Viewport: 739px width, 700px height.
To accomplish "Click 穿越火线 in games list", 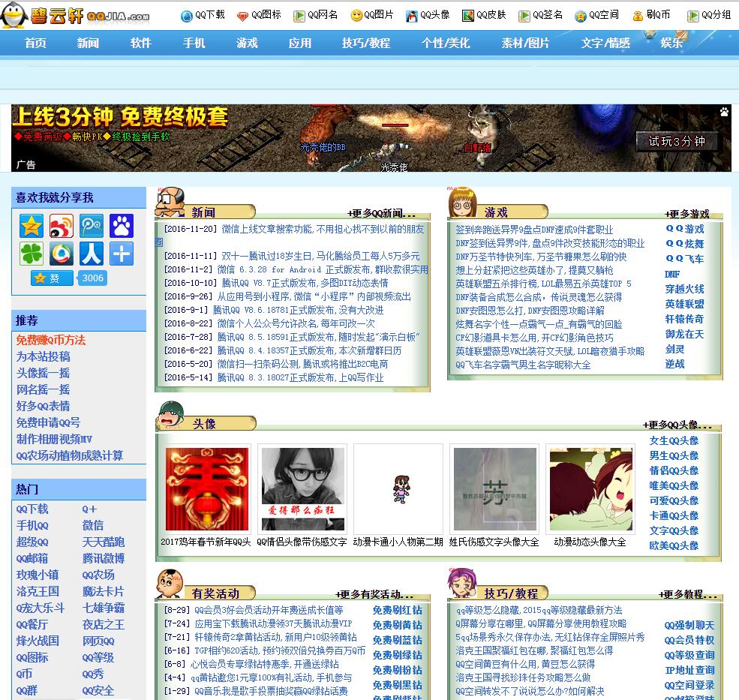I will tap(684, 289).
